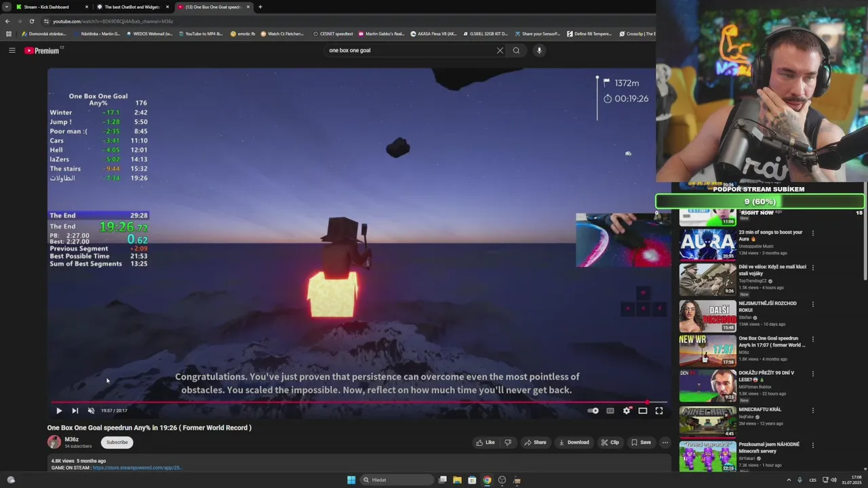Open options for '23 min of songs' video
This screenshot has height=488, width=868.
pyautogui.click(x=812, y=233)
